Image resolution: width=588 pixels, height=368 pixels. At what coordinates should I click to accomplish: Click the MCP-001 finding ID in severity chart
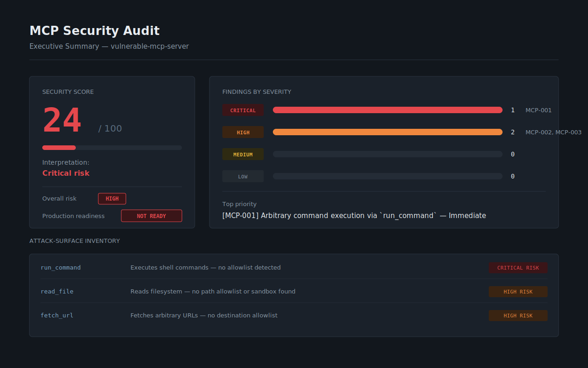tap(538, 110)
